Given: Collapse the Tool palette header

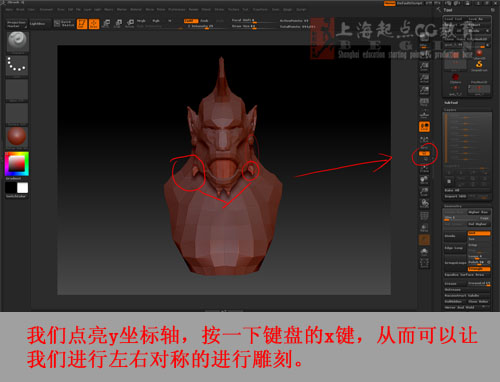Looking at the screenshot, I should pyautogui.click(x=448, y=10).
